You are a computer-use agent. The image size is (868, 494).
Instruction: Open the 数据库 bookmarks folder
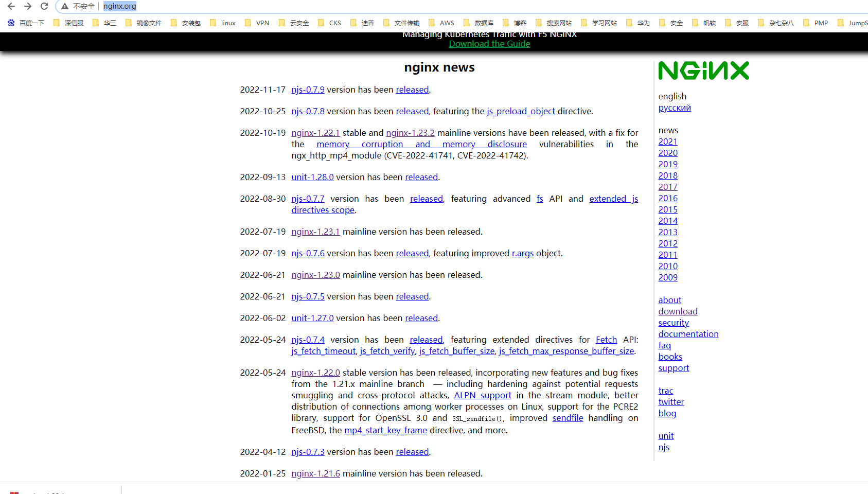point(479,23)
